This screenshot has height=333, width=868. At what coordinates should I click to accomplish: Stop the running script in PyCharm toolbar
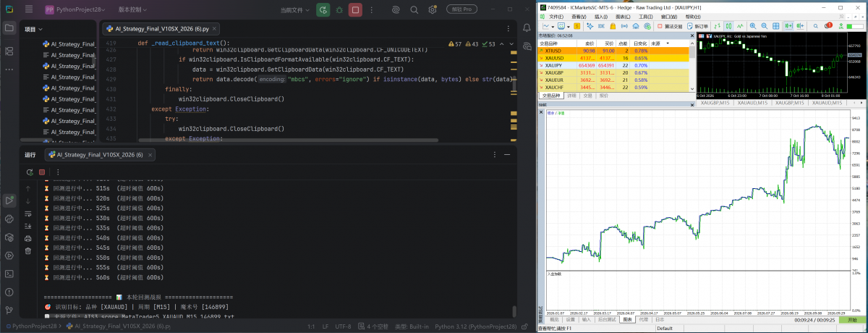point(355,10)
